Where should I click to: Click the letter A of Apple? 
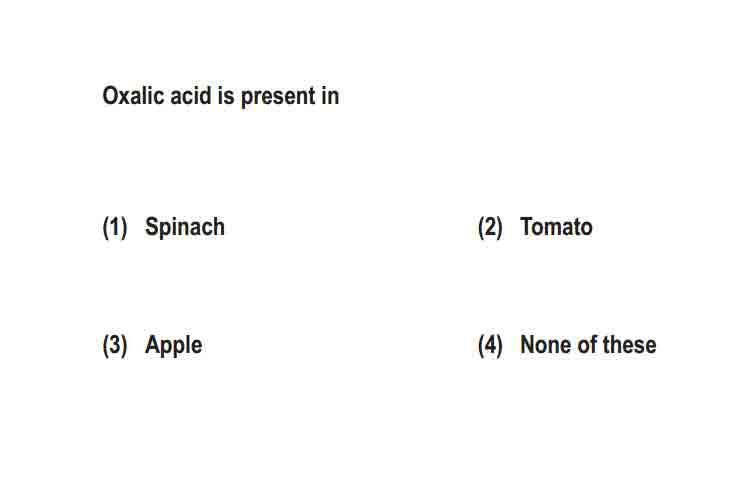pos(153,344)
